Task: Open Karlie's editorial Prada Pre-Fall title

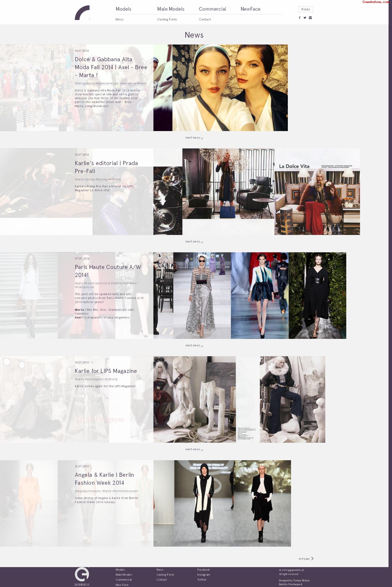Action: coord(106,167)
